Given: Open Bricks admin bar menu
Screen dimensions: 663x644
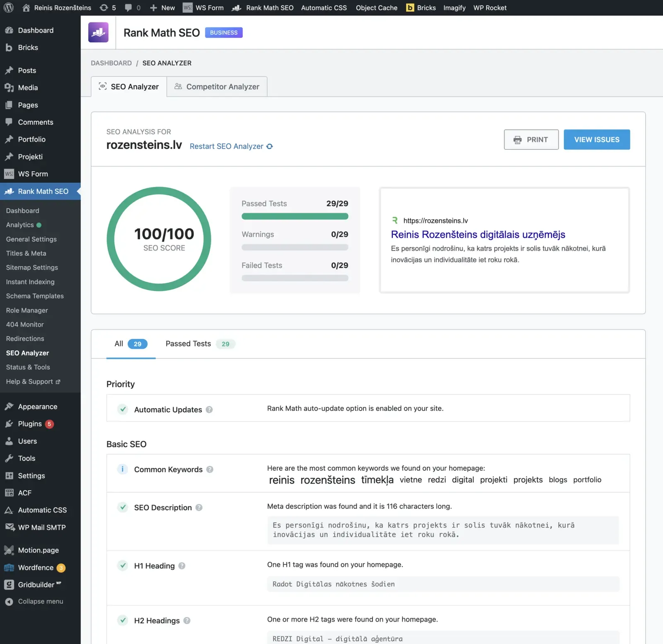Looking at the screenshot, I should coord(421,7).
